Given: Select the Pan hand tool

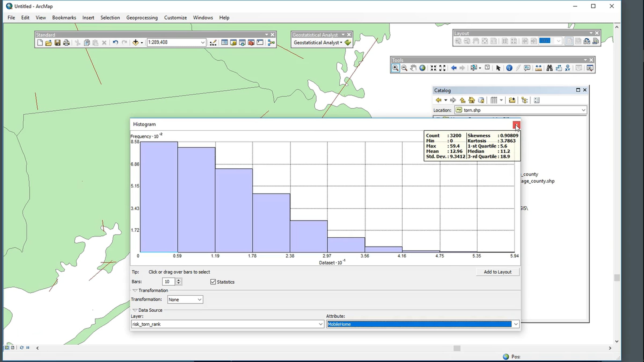Looking at the screenshot, I should click(413, 68).
